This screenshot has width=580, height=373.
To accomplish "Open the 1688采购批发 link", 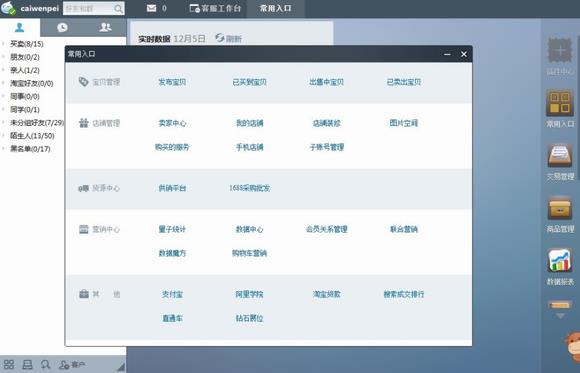I will 249,188.
